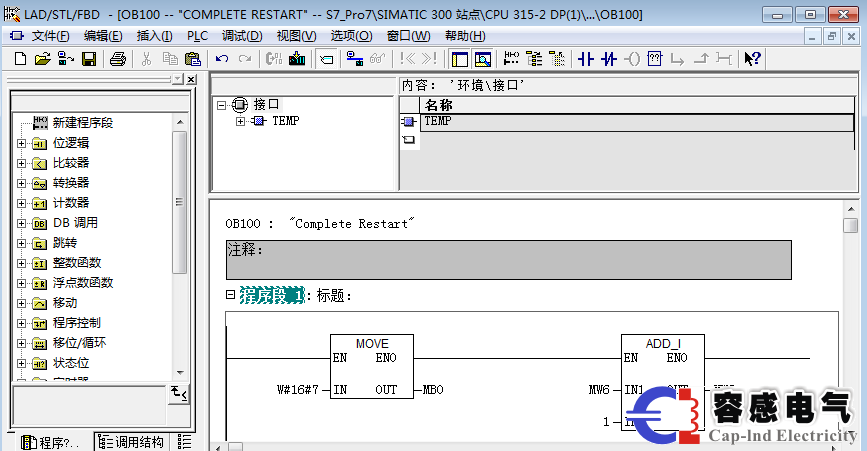This screenshot has height=451, width=867.
Task: Open a file using the Open folder icon
Action: tap(43, 59)
